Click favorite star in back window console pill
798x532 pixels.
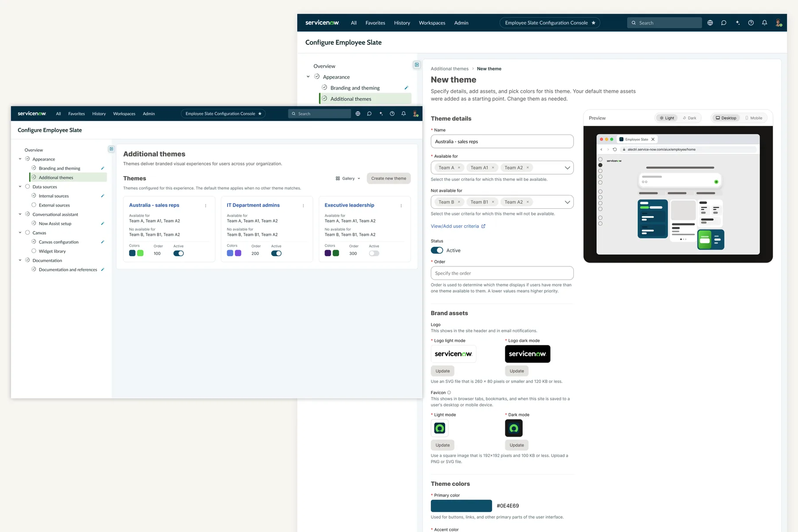(594, 23)
